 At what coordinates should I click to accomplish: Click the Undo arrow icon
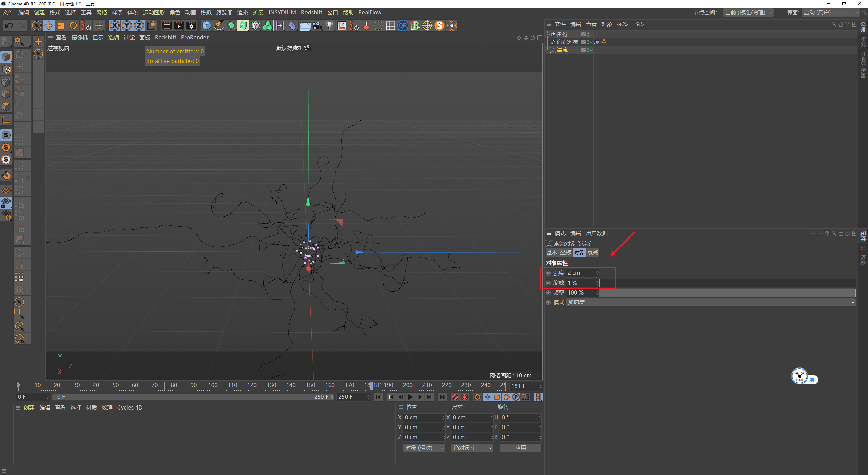tap(9, 26)
